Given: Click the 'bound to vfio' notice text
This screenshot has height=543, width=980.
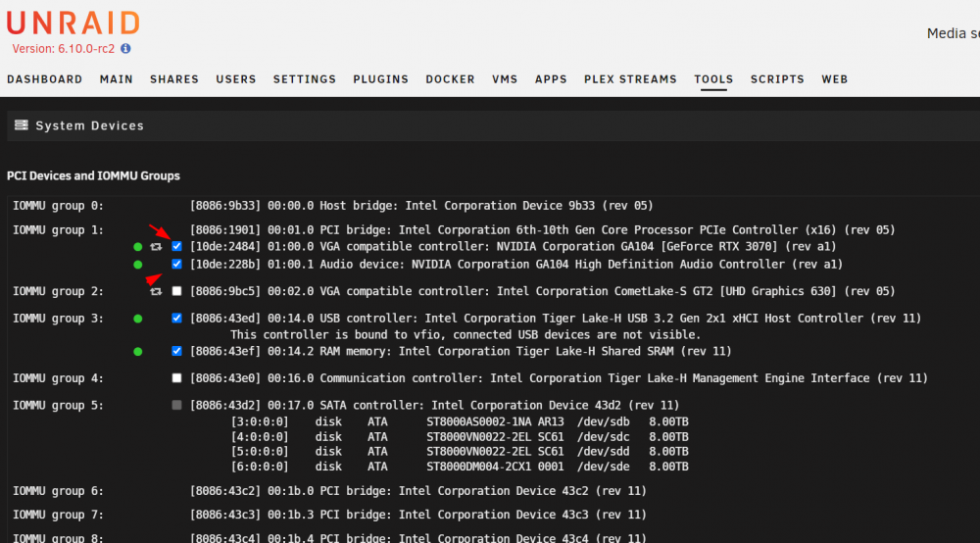Looking at the screenshot, I should pyautogui.click(x=465, y=334).
